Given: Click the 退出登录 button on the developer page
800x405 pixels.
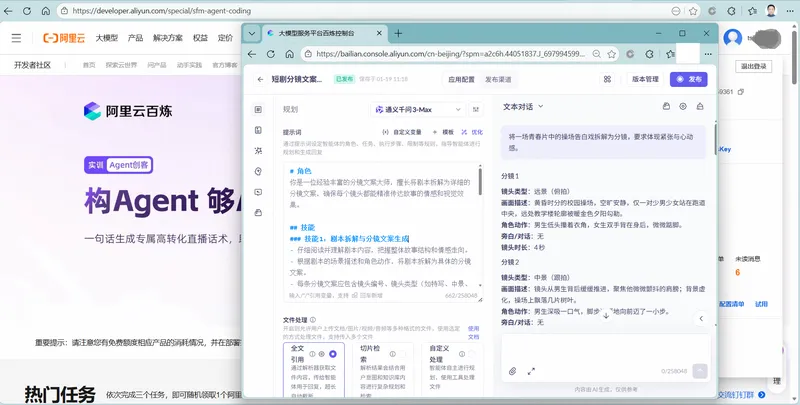Looking at the screenshot, I should point(753,66).
